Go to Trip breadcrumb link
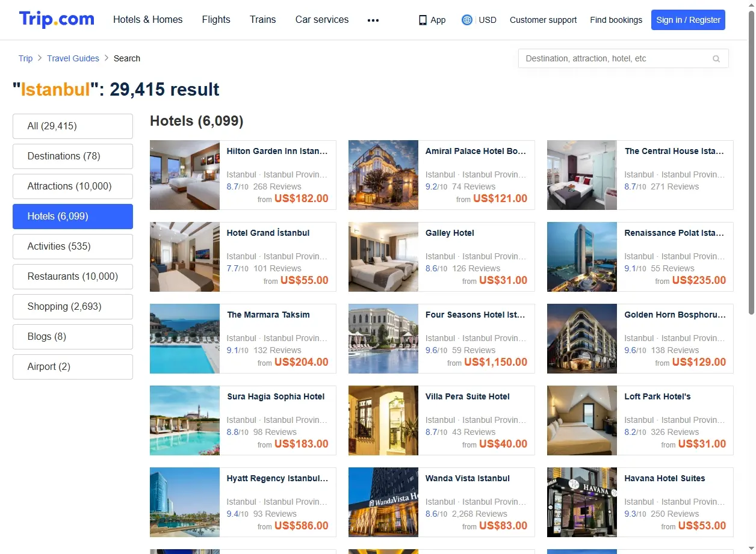This screenshot has height=554, width=756. [x=25, y=58]
